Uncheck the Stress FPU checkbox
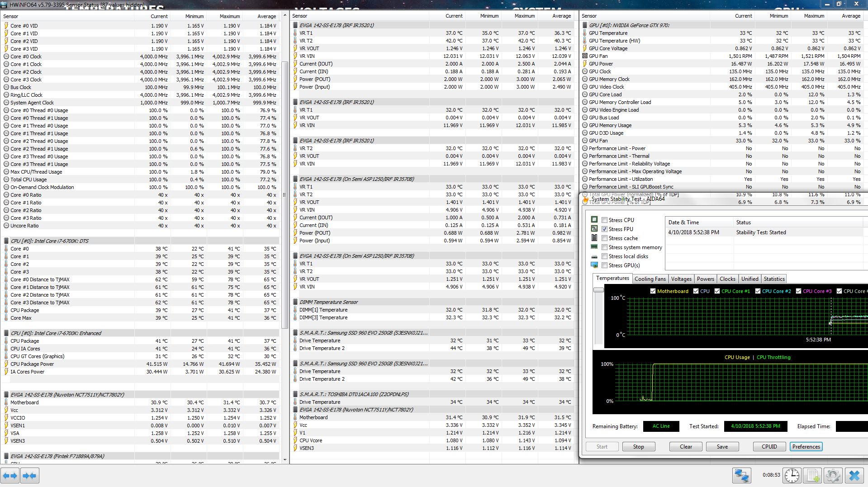This screenshot has height=487, width=868. 604,229
